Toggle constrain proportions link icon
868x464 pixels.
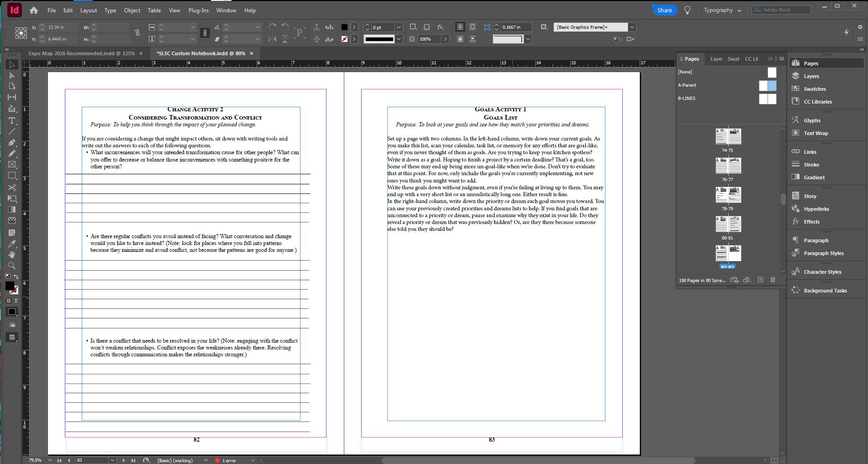pos(137,33)
